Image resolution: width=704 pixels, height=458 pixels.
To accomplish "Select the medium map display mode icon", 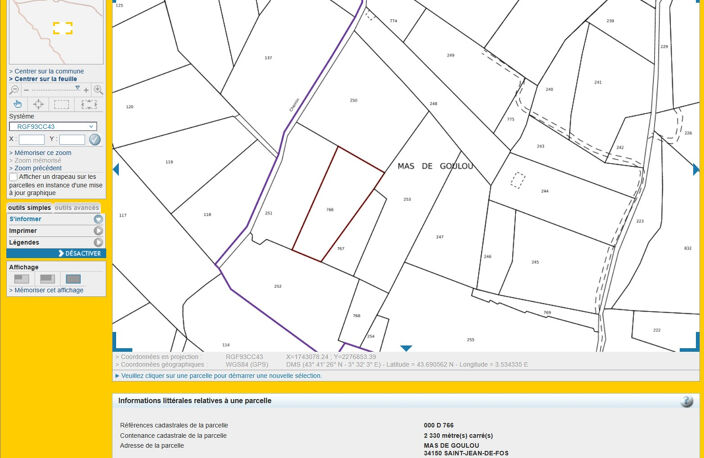I will (47, 279).
